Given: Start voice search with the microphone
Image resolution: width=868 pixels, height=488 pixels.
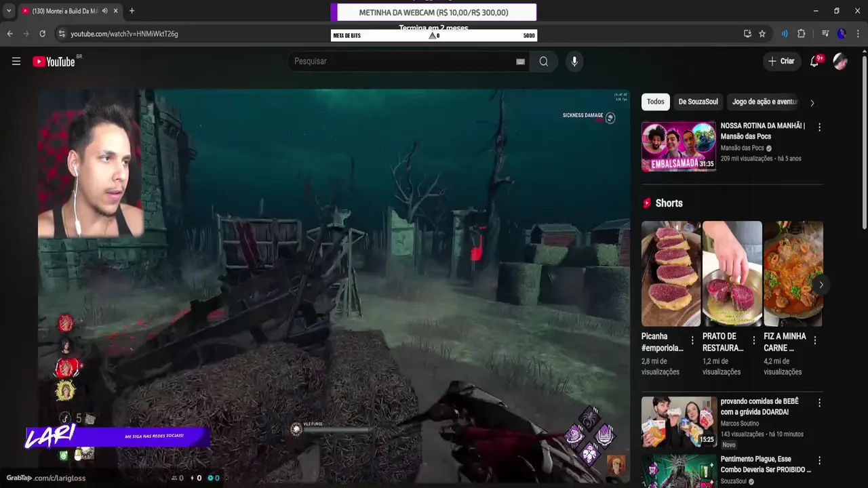Looking at the screenshot, I should (x=574, y=61).
